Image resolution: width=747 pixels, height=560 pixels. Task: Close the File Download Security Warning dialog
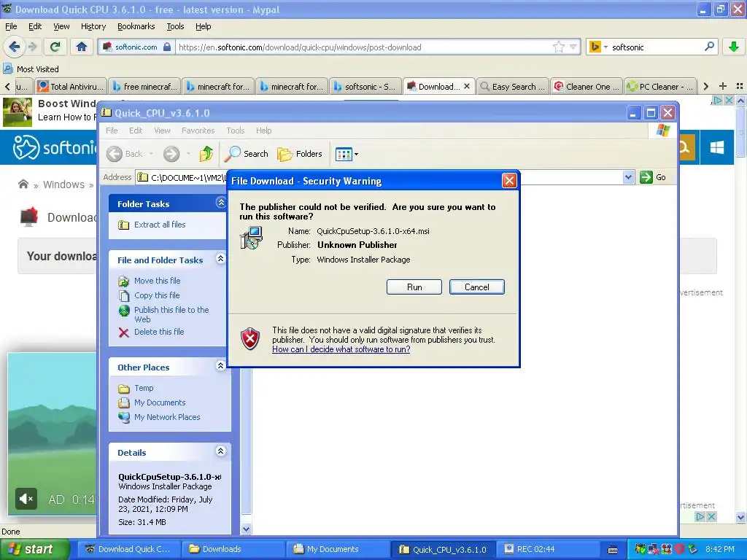pyautogui.click(x=508, y=181)
